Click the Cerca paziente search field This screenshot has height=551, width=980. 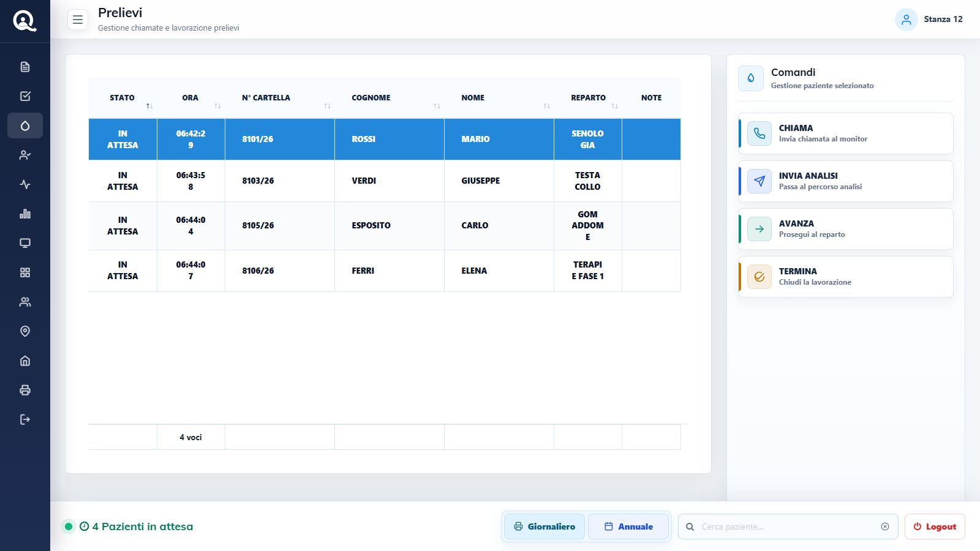pyautogui.click(x=788, y=527)
